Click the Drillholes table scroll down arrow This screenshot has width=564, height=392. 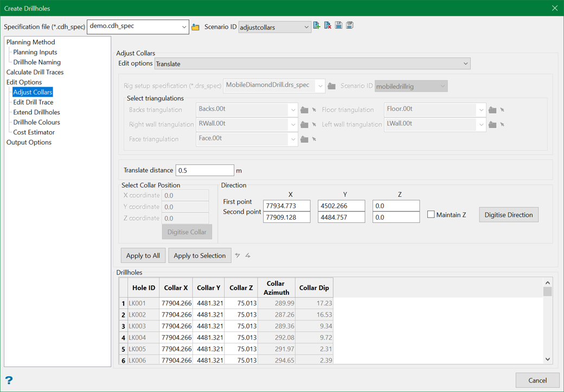[547, 359]
